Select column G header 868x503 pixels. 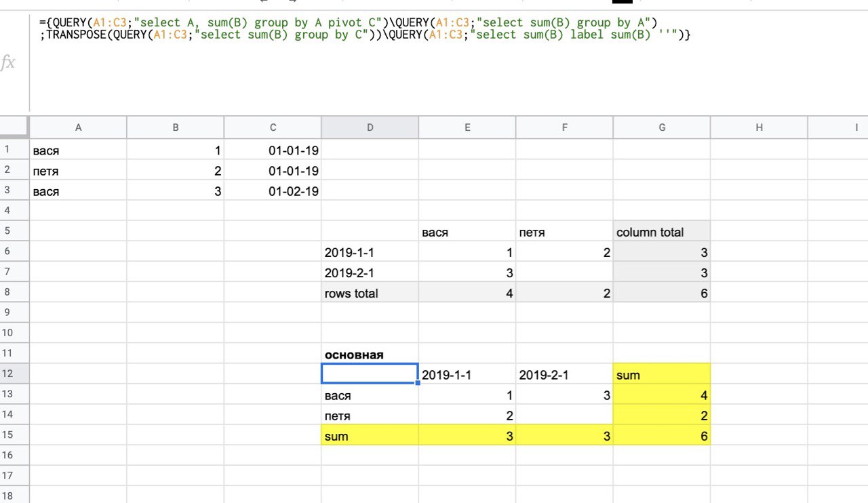pos(662,127)
